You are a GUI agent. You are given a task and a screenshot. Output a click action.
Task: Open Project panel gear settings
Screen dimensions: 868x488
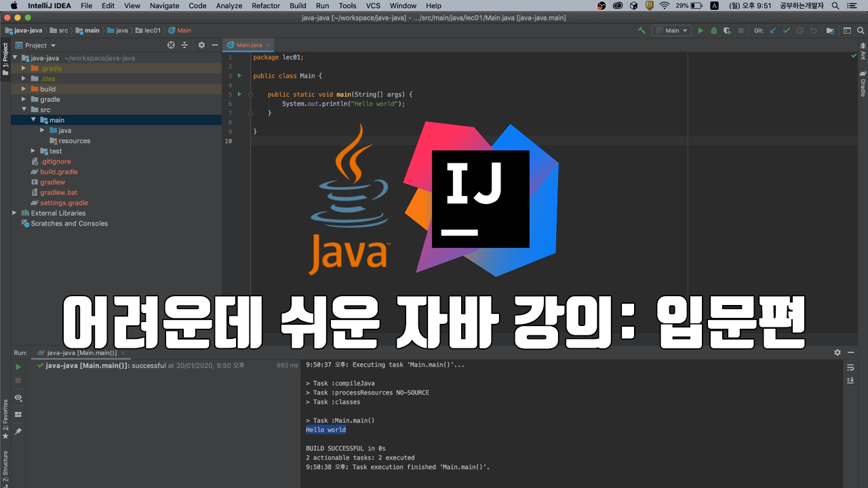[x=201, y=45]
